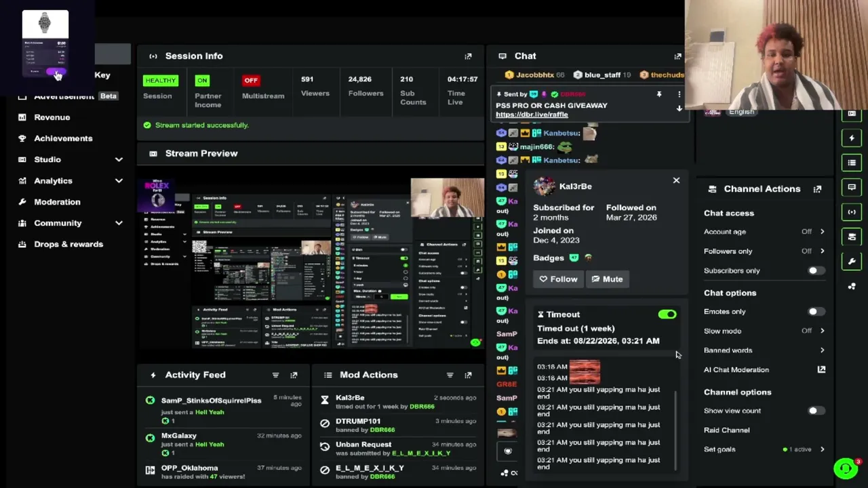Image resolution: width=868 pixels, height=488 pixels.
Task: Open DBR666 link on DTRUMP101 ban
Action: click(x=382, y=430)
